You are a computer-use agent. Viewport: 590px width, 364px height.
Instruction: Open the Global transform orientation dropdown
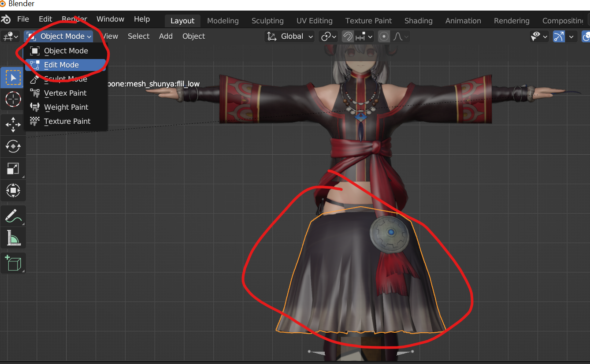click(290, 37)
